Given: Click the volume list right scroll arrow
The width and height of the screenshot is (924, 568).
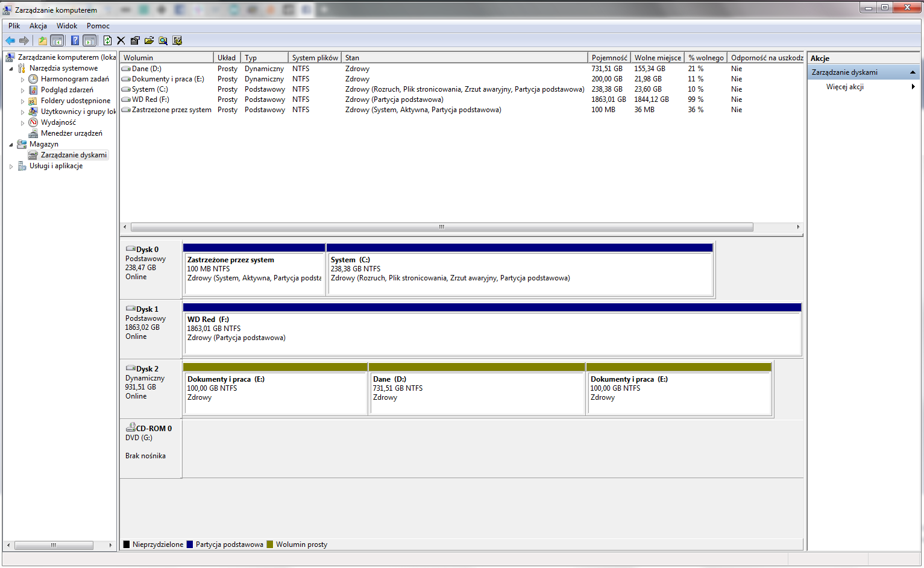Looking at the screenshot, I should coord(798,227).
